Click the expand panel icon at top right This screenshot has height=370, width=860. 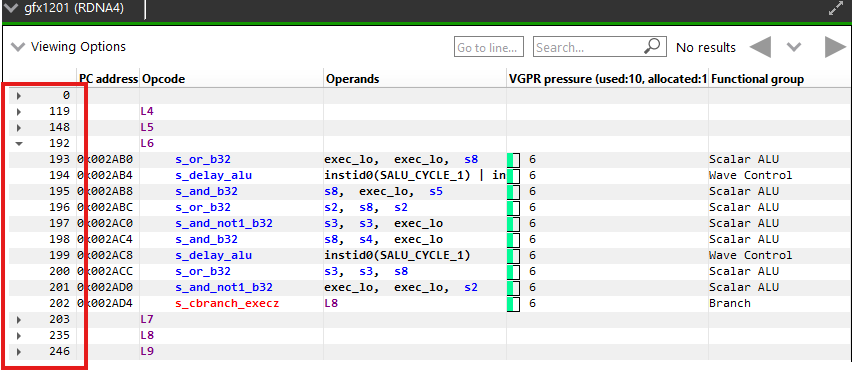tap(835, 9)
